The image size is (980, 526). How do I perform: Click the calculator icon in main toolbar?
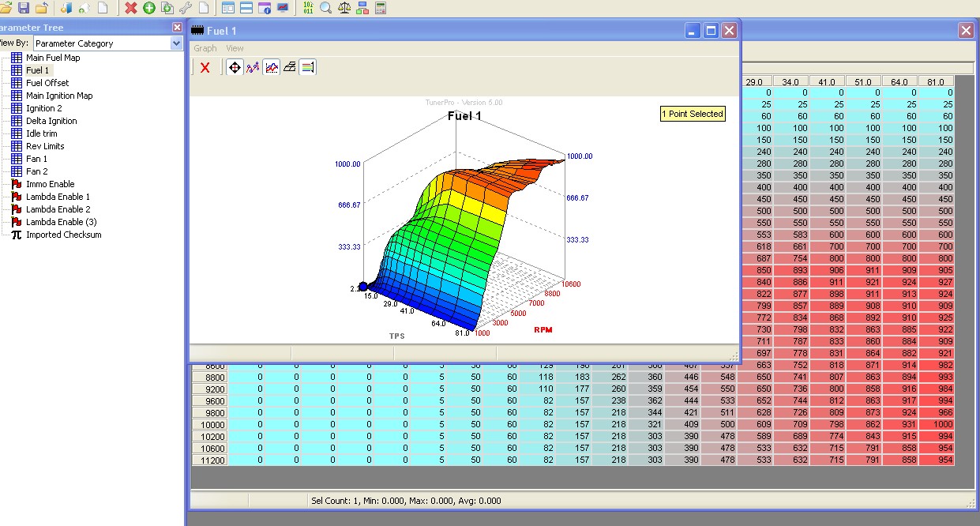381,8
